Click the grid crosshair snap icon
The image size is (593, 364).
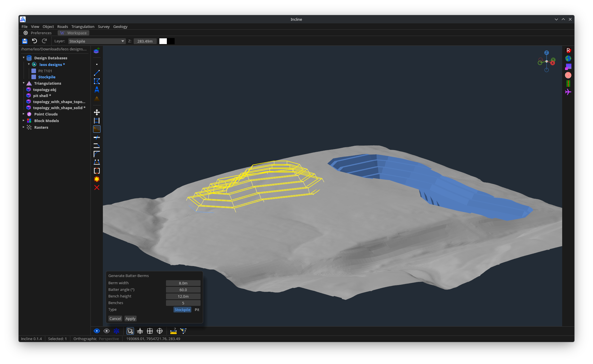[150, 331]
